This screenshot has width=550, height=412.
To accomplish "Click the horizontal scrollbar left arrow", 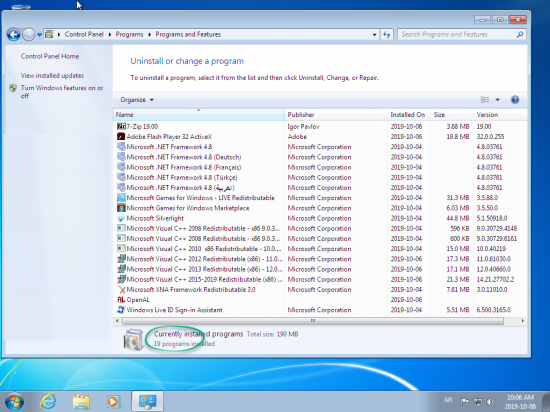I will (x=117, y=321).
